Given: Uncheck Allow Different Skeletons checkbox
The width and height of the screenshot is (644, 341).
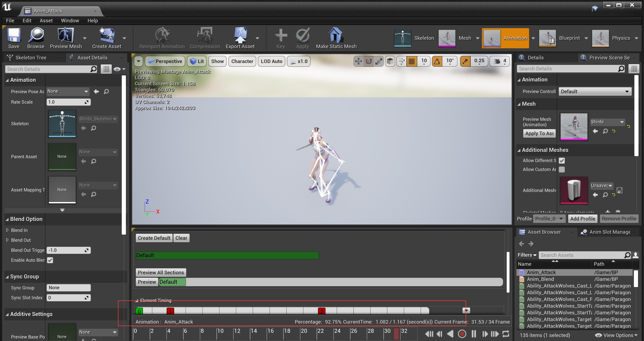Looking at the screenshot, I should coord(561,161).
